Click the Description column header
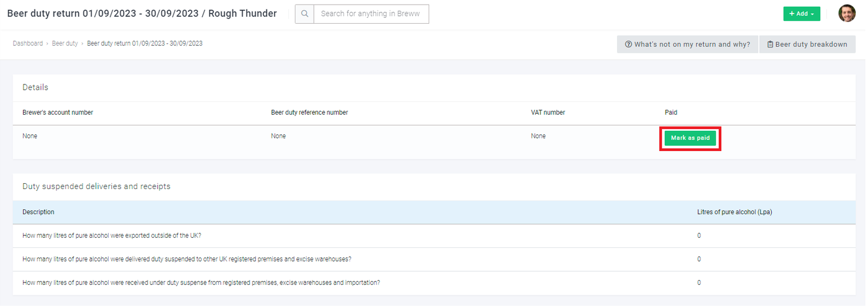The image size is (868, 308). pos(38,212)
